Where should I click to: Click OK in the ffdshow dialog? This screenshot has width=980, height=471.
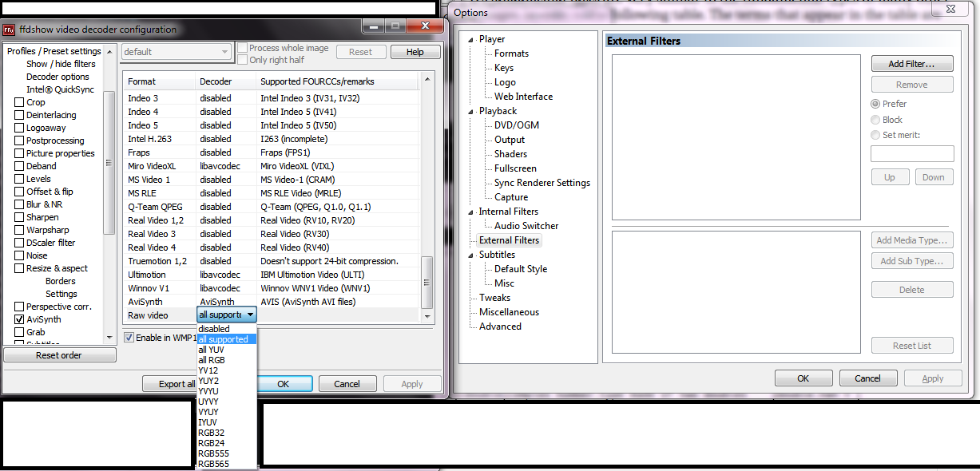click(283, 384)
